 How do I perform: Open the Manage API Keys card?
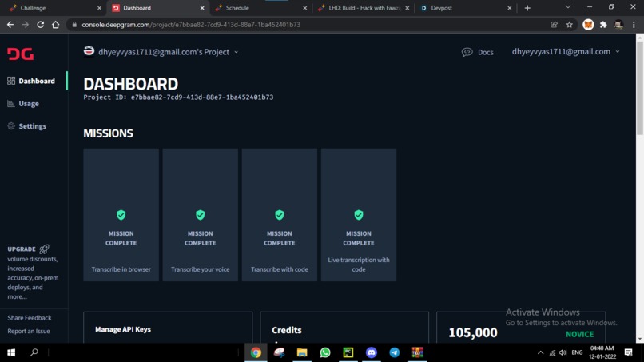pyautogui.click(x=168, y=328)
